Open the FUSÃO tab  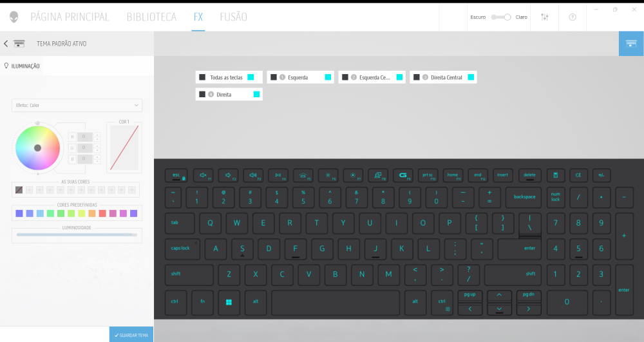pyautogui.click(x=233, y=17)
